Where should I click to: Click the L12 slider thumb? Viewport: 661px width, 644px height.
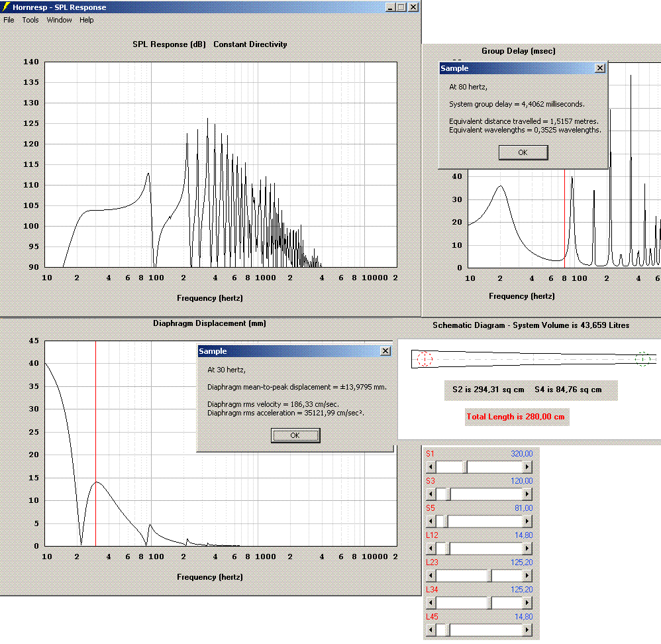448,549
